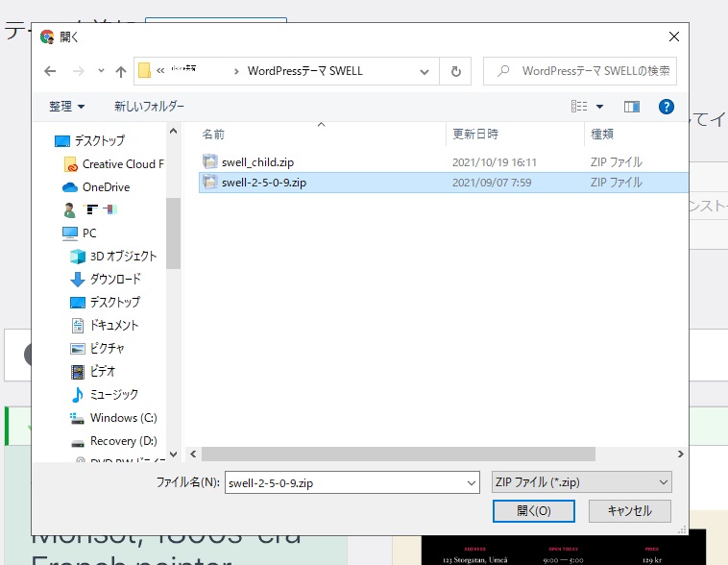Open view options dropdown arrow
728x565 pixels.
click(x=599, y=107)
